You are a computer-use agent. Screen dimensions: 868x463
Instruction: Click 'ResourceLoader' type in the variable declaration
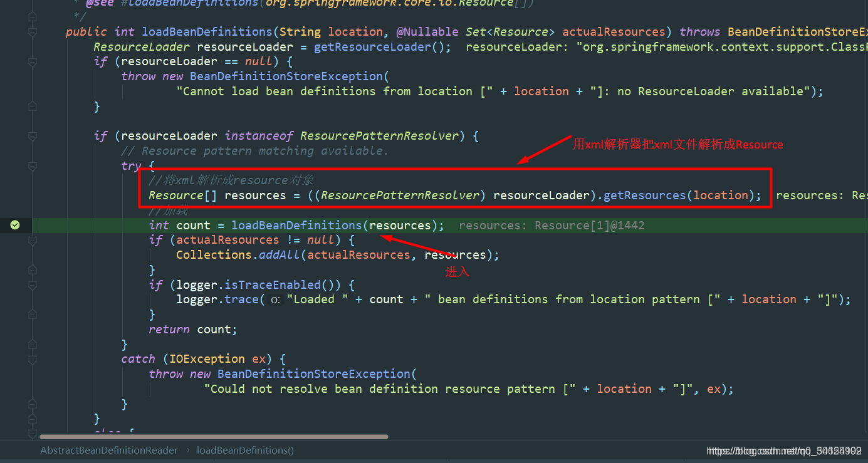(142, 47)
